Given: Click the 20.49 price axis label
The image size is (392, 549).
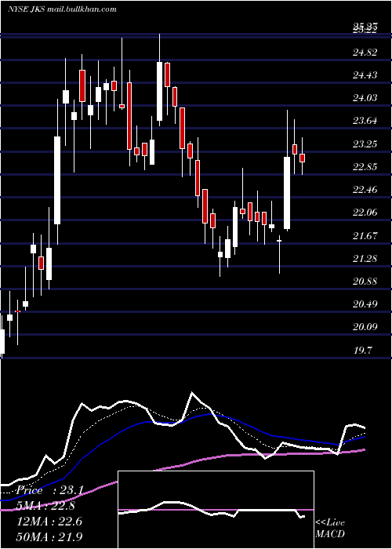Looking at the screenshot, I should click(365, 304).
